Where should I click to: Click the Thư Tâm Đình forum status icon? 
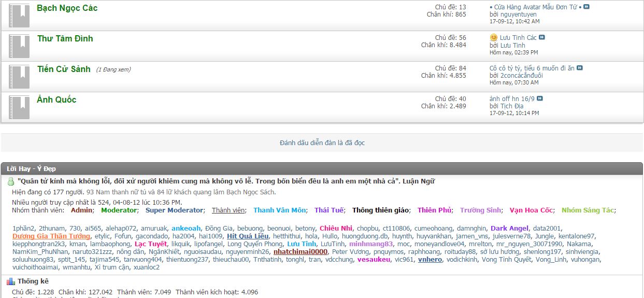click(19, 46)
